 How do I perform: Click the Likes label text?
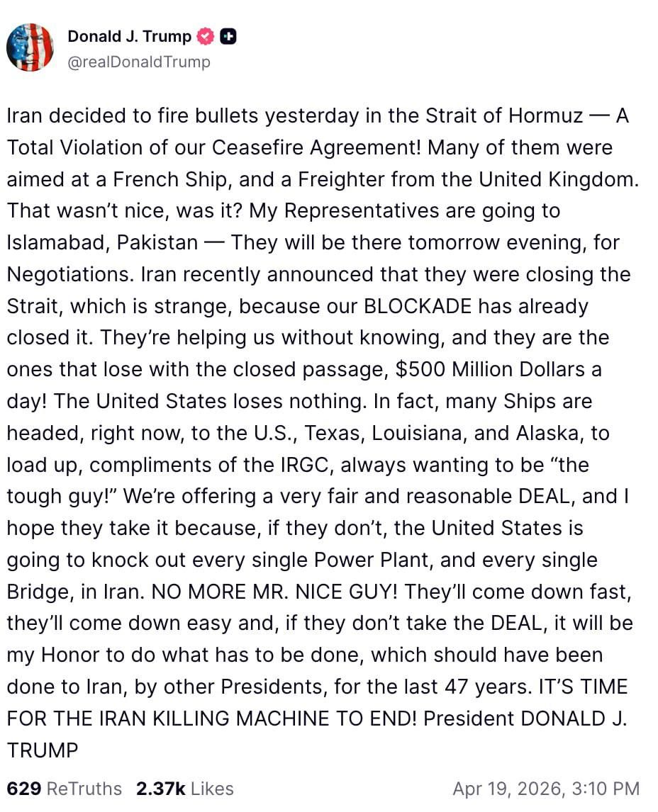pyautogui.click(x=211, y=789)
